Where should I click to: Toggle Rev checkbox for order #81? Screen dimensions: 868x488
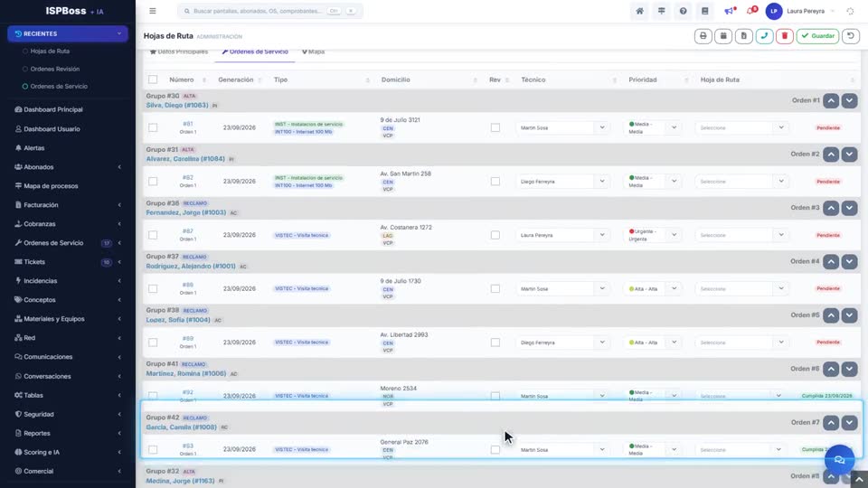pyautogui.click(x=495, y=127)
